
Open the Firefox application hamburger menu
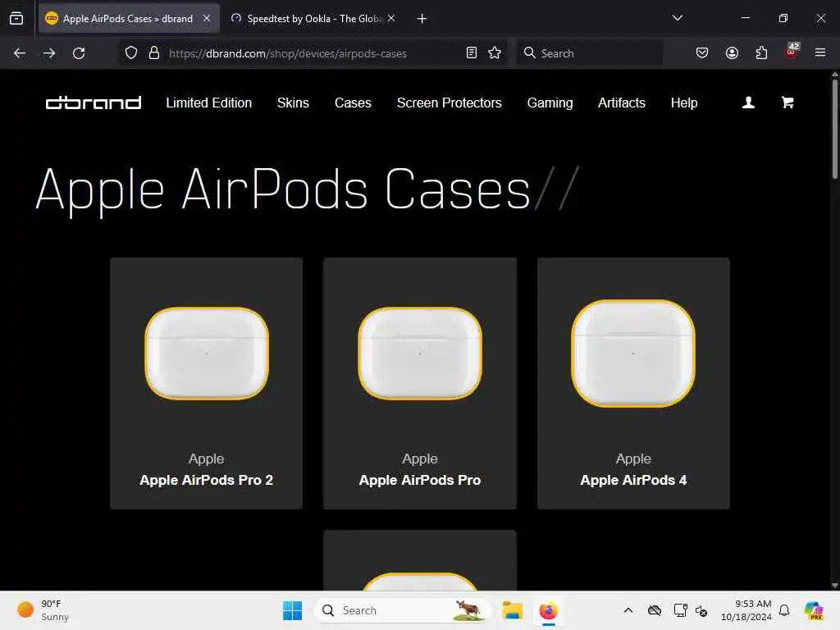tap(820, 52)
